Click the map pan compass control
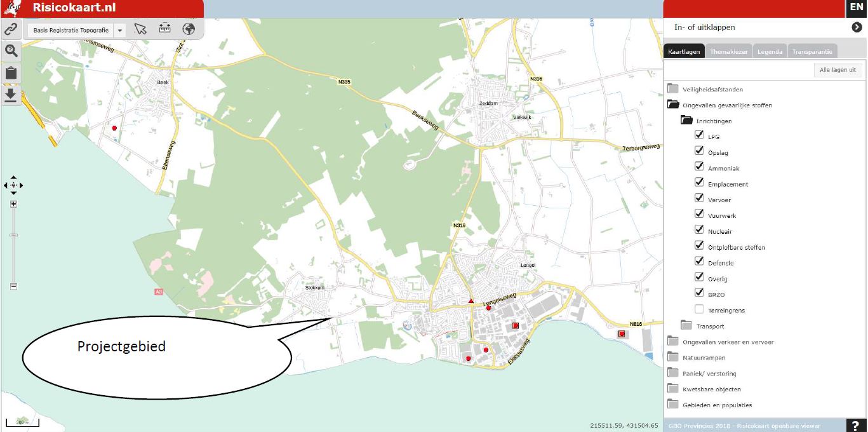The image size is (868, 432). pos(13,185)
